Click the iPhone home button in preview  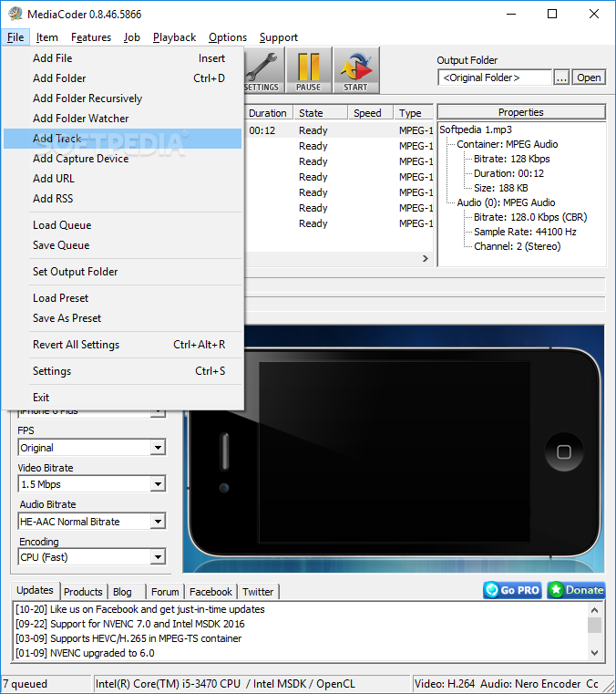click(x=564, y=452)
